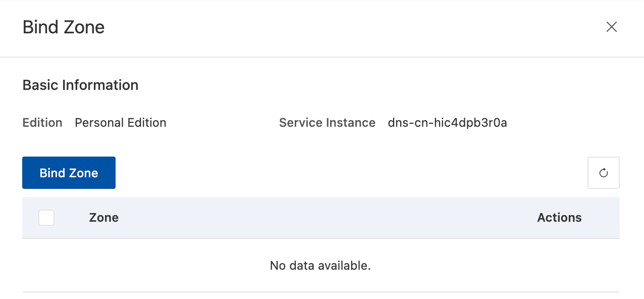Click the Bind Zone dialog title

point(64,27)
